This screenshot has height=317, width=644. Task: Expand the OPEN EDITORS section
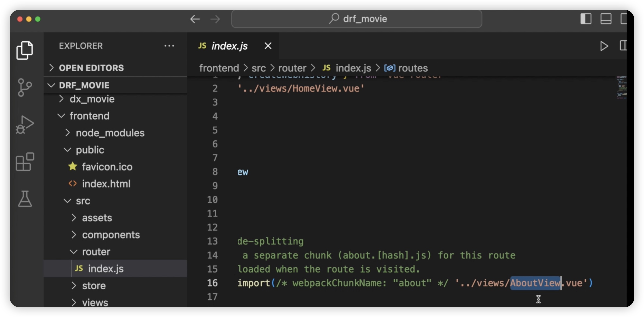tap(91, 68)
